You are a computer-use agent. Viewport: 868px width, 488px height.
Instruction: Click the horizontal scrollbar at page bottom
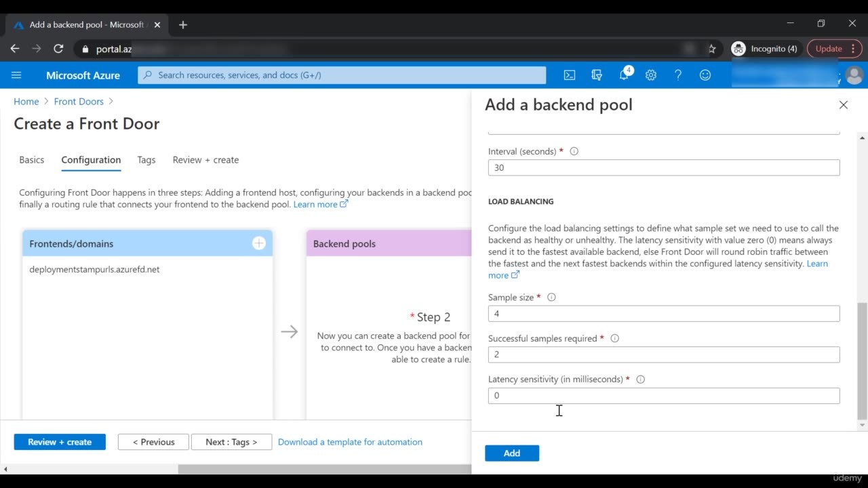tap(324, 469)
